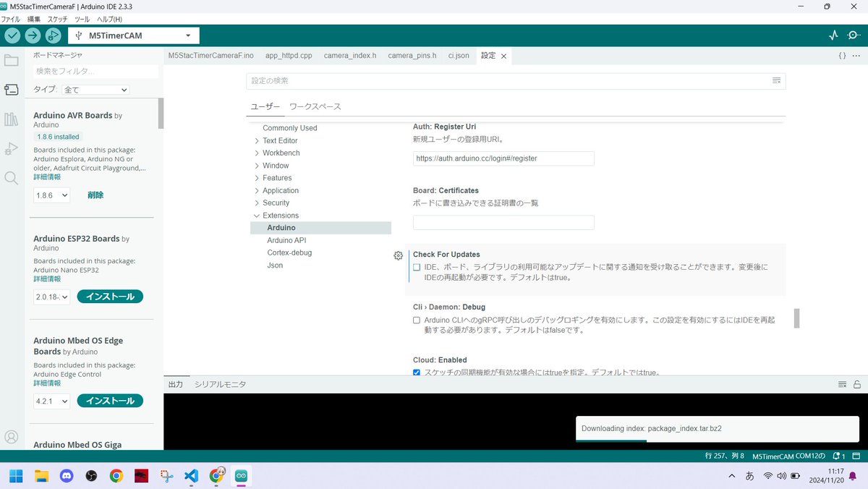
Task: Open the 編集 menu
Action: pos(33,19)
